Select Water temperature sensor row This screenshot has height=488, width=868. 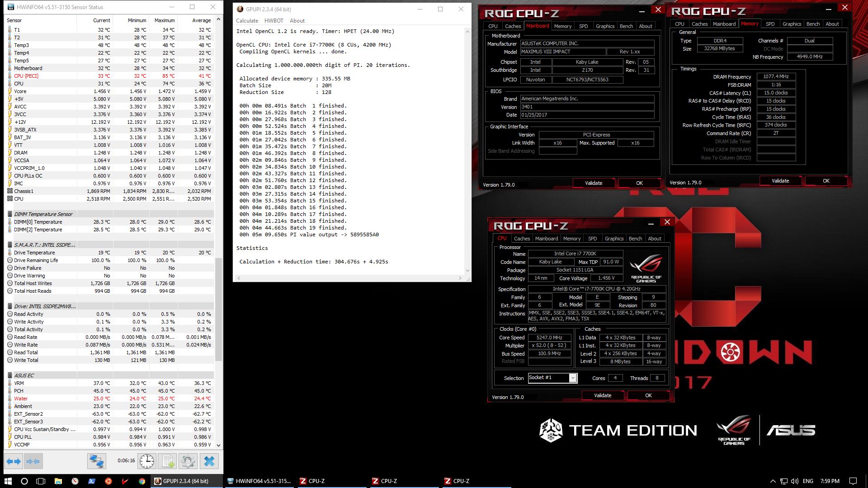click(110, 399)
